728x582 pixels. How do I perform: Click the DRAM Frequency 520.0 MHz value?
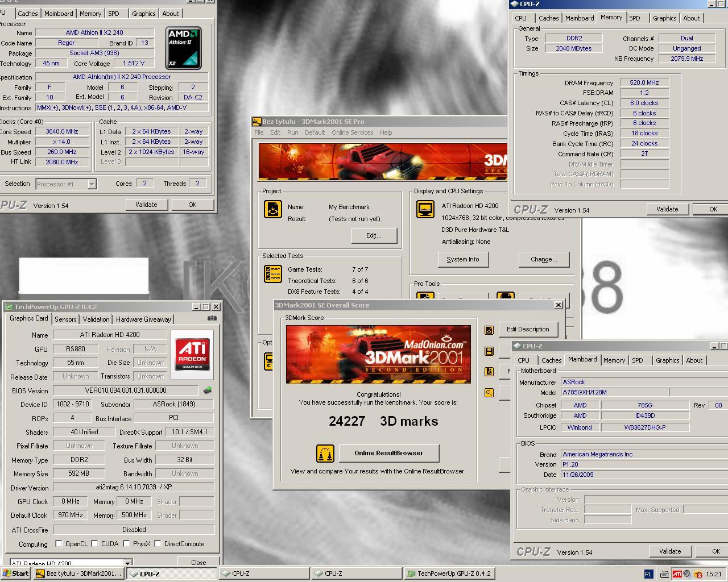tap(644, 82)
